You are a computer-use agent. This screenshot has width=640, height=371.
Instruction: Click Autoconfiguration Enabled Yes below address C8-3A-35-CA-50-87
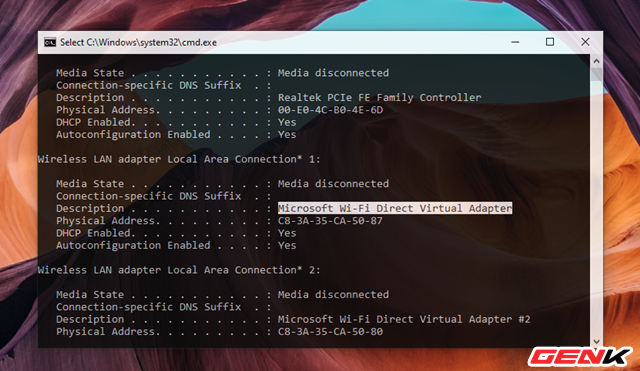[x=287, y=245]
